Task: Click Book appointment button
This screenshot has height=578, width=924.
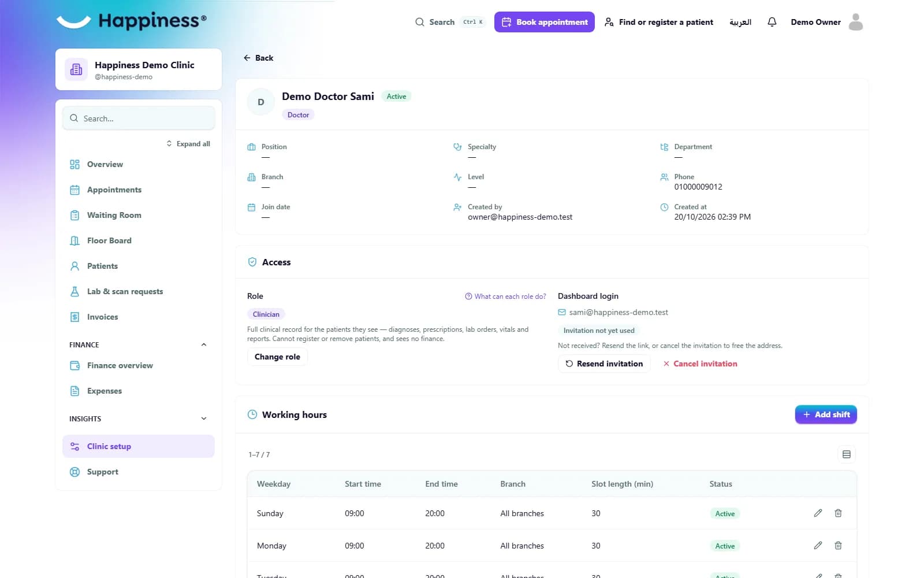Action: 544,22
